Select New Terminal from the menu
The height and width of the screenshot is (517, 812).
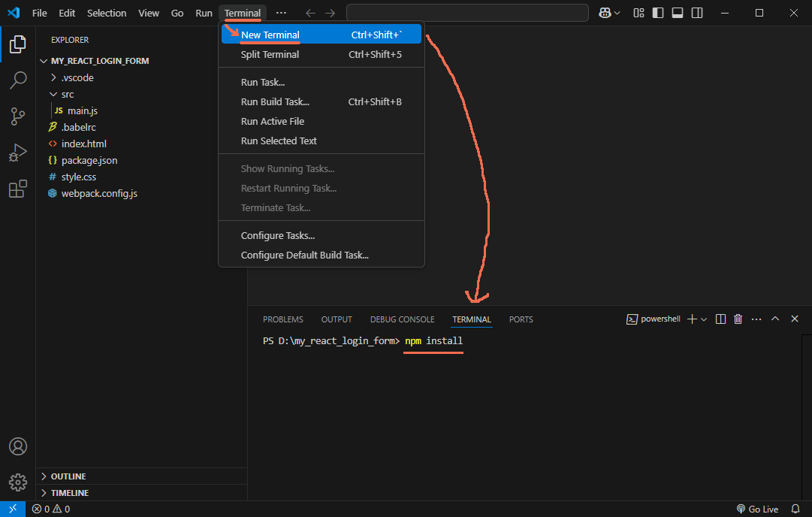point(270,35)
